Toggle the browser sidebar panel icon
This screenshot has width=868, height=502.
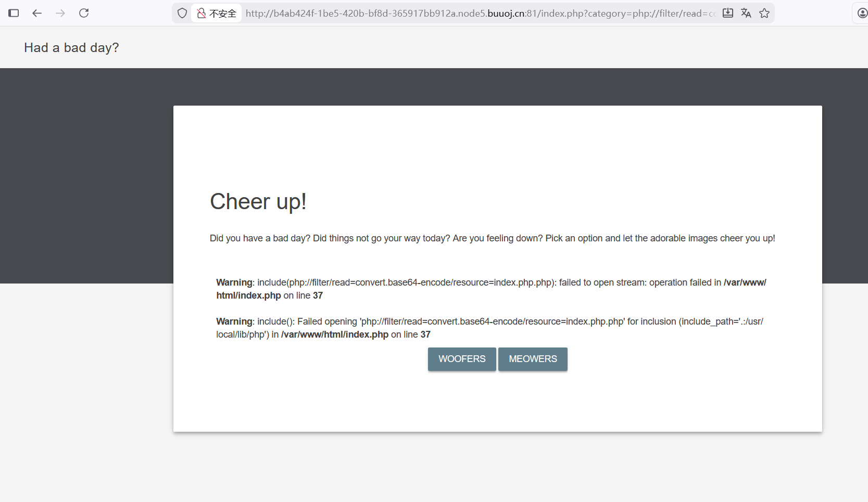click(x=14, y=13)
